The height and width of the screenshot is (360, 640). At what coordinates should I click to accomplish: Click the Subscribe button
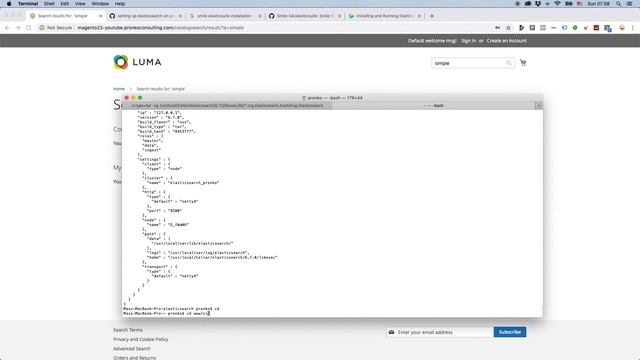pyautogui.click(x=510, y=332)
